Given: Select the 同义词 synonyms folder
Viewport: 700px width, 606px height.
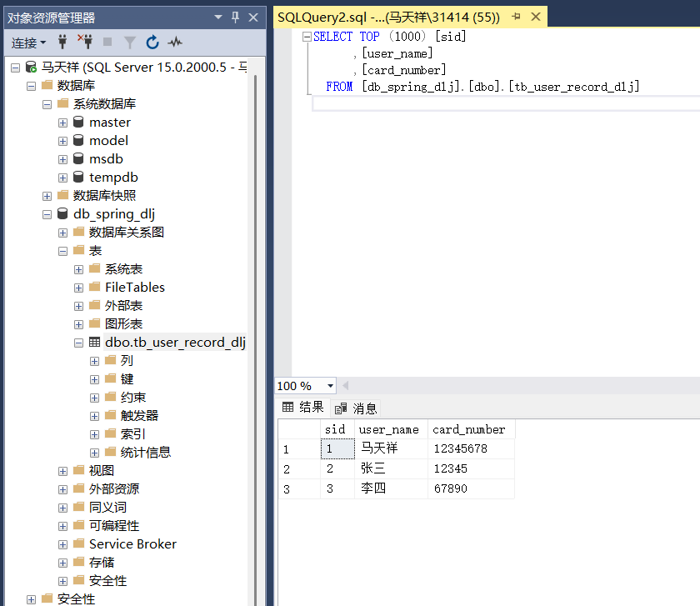Looking at the screenshot, I should coord(107,508).
